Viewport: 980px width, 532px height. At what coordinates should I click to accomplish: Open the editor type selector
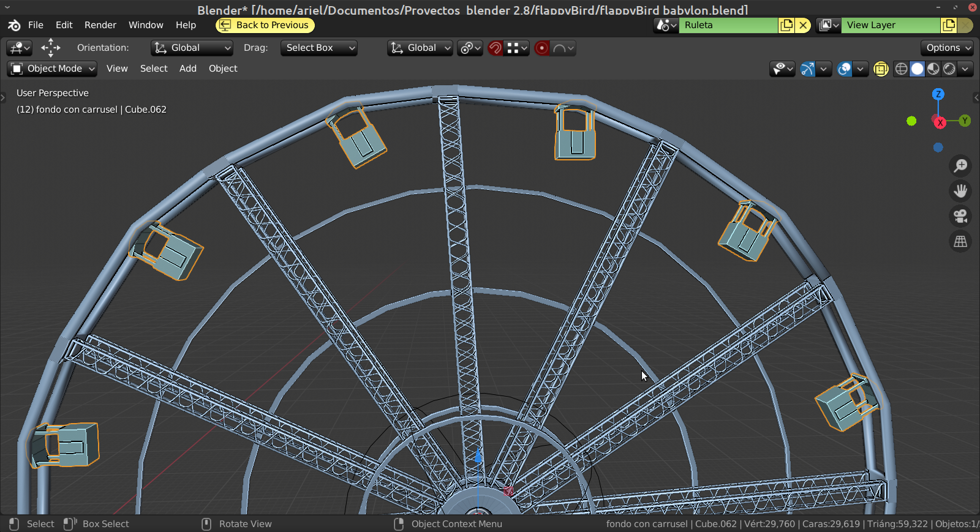coord(19,48)
